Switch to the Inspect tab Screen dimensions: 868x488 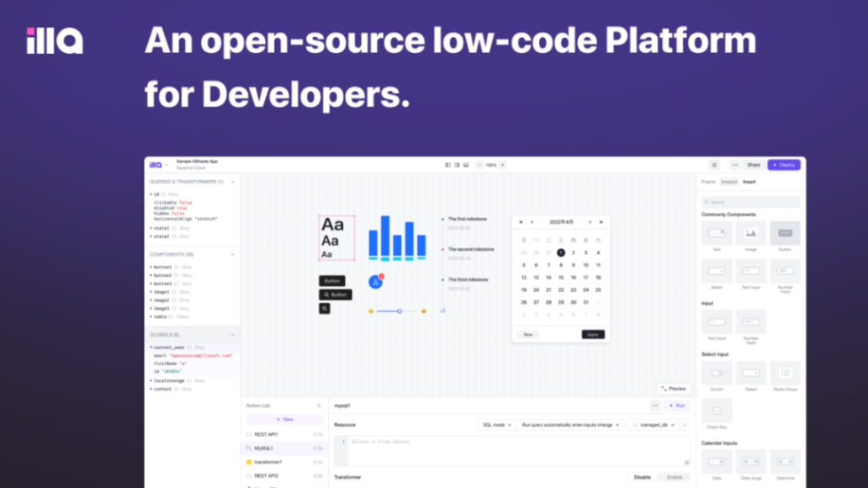[x=729, y=182]
